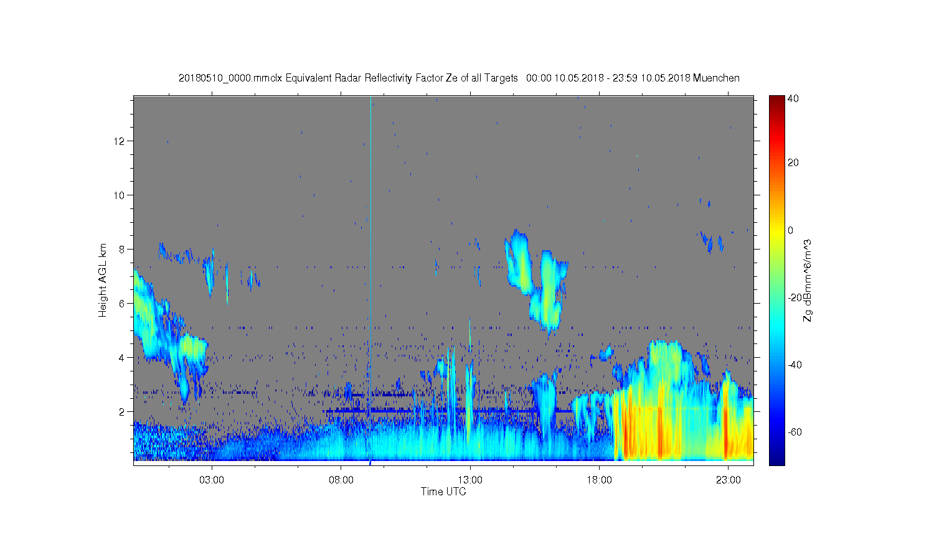Click the colorbar's positive 20 value label

coord(793,163)
